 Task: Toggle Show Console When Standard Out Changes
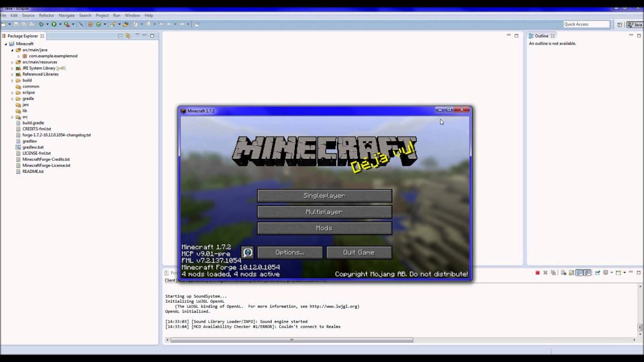point(579,273)
